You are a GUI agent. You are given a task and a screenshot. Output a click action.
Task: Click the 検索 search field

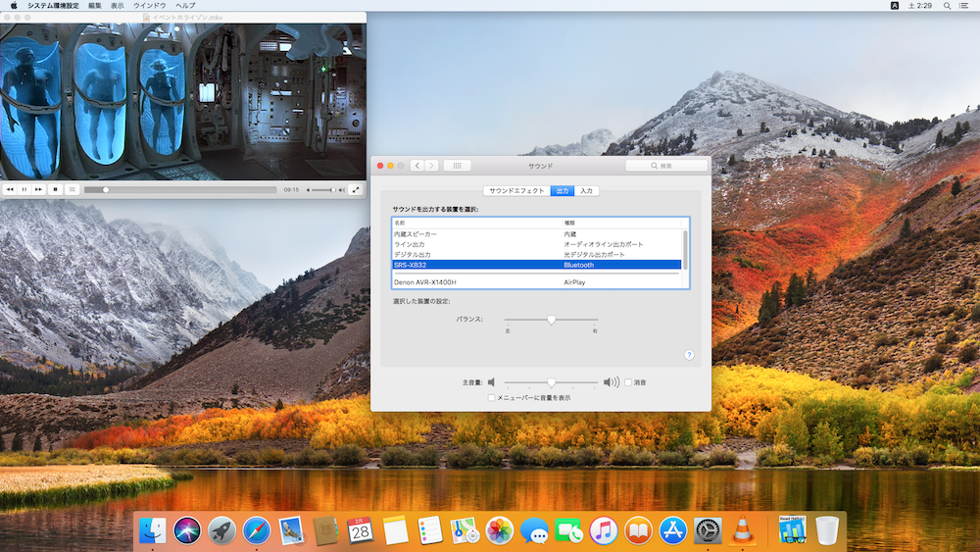point(666,166)
